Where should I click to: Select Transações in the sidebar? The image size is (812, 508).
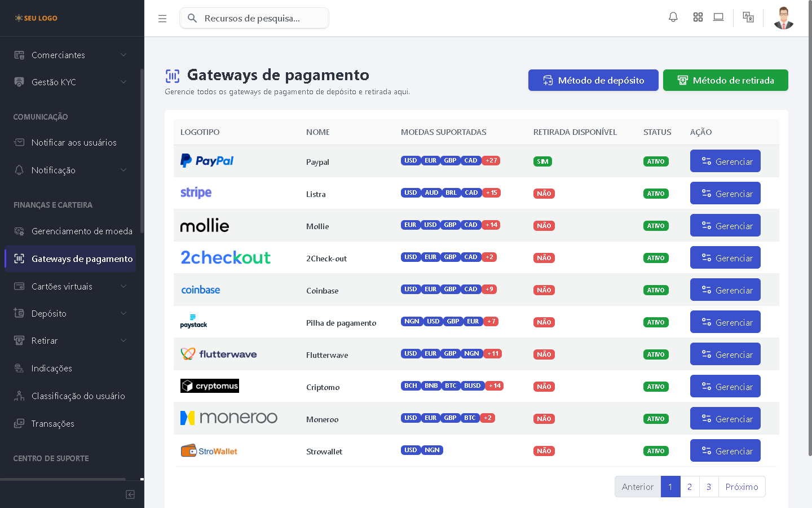pos(53,423)
